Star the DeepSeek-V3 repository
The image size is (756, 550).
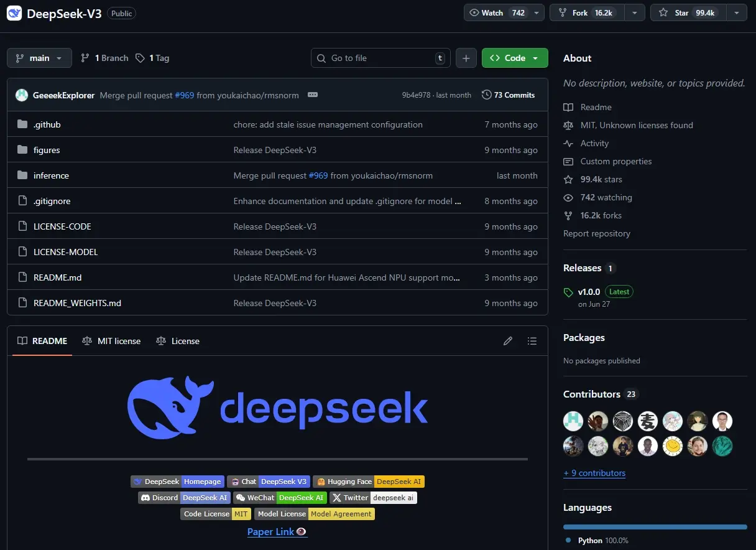pyautogui.click(x=688, y=12)
